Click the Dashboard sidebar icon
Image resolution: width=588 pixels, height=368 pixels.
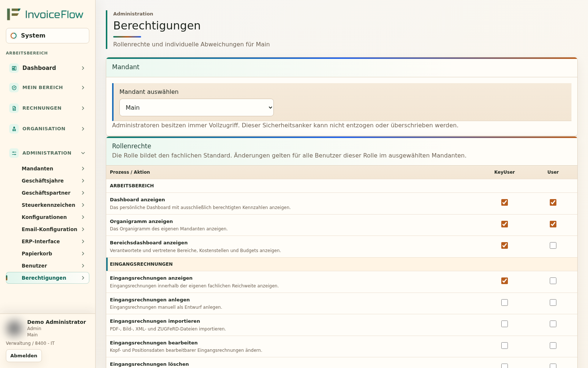coord(14,68)
